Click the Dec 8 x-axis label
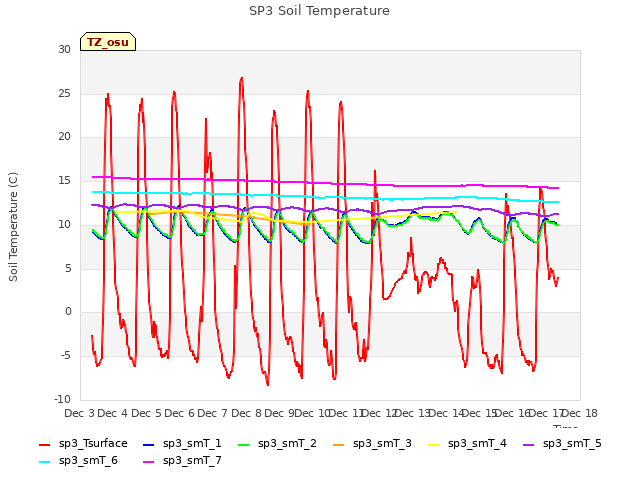 tap(246, 413)
